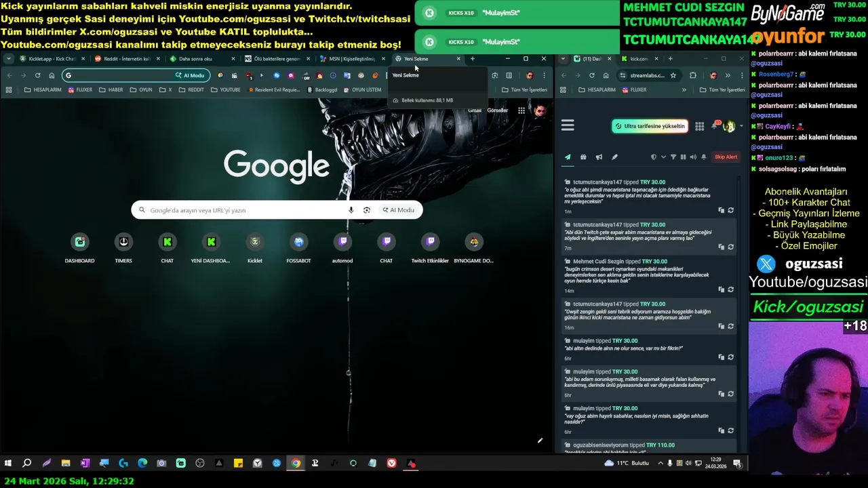Open the BYNOGAME shortcut
The image size is (868, 488).
coord(474,248)
